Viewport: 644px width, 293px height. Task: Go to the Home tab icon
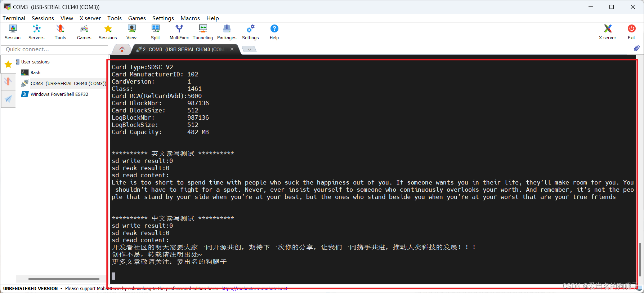pos(122,49)
